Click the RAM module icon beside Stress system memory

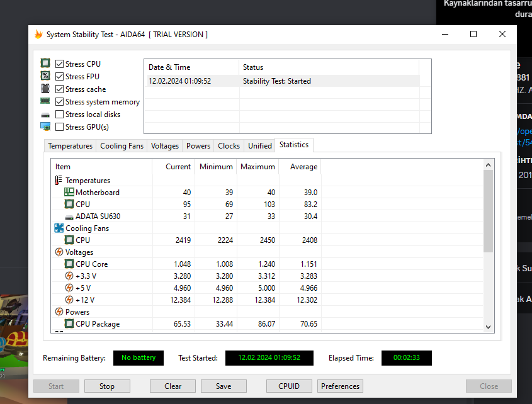45,101
